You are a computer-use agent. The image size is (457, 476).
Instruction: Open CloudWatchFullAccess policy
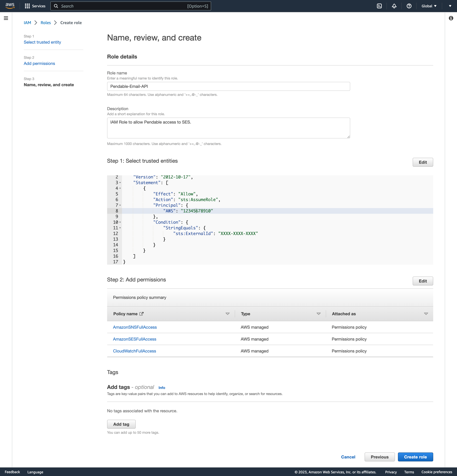[134, 351]
